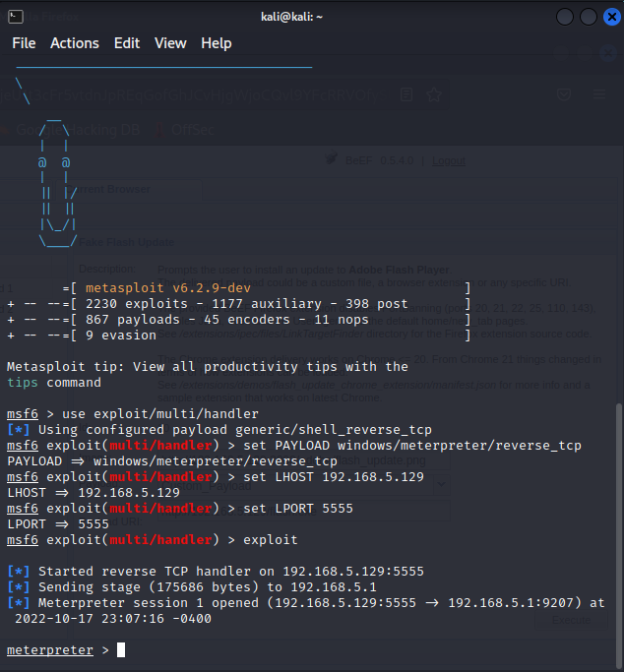Click 'Sending stage (175686 bytes)' line
Viewport: 624px width, 672px height.
click(192, 587)
